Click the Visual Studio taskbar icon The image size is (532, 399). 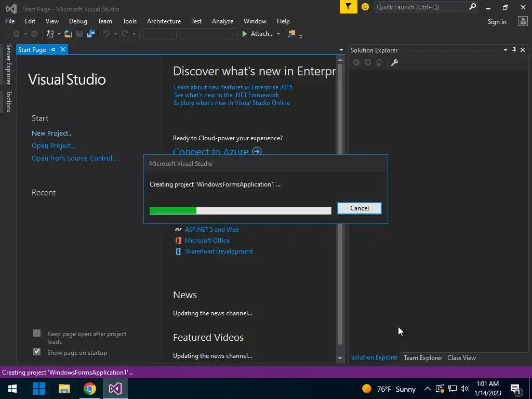[115, 389]
